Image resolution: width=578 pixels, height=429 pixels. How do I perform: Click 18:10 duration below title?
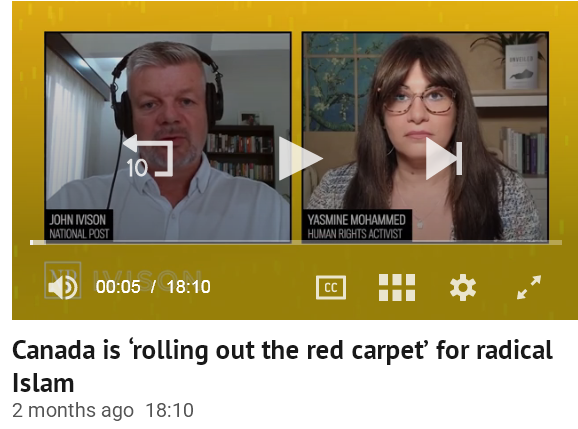(x=170, y=410)
